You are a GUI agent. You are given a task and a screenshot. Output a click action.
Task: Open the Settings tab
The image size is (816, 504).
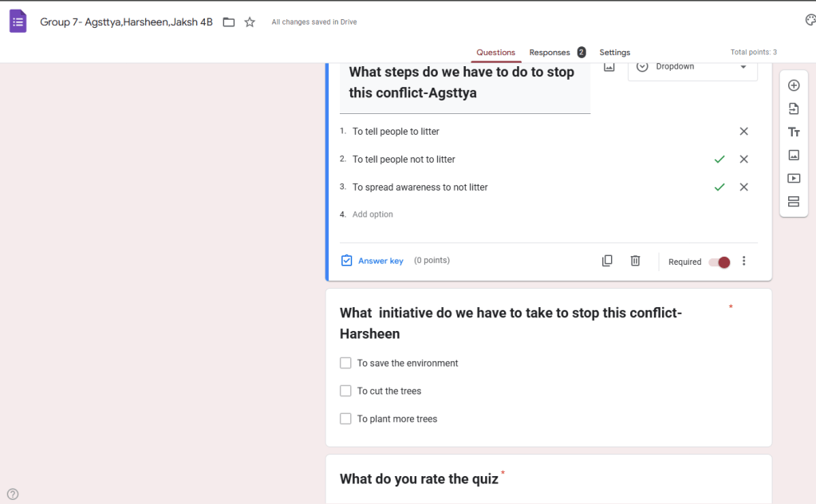tap(614, 52)
